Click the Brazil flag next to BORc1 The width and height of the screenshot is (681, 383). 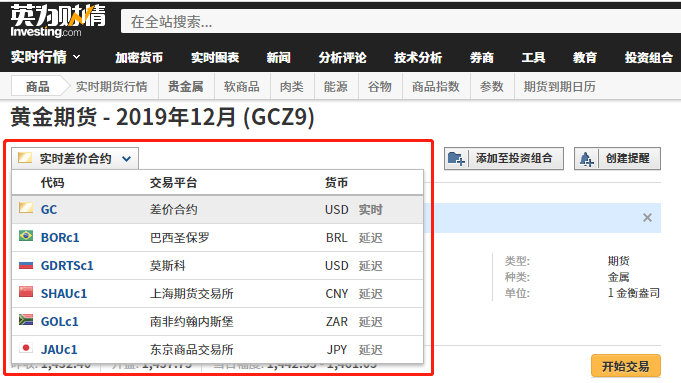(26, 236)
